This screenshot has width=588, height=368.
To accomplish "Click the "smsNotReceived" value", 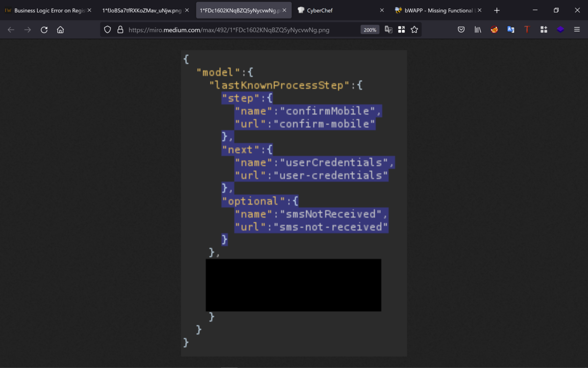I will point(331,214).
